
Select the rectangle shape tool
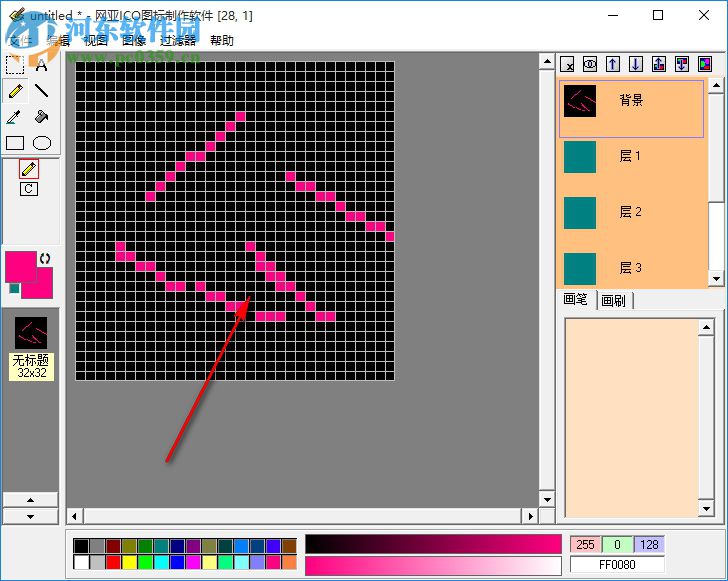(x=15, y=143)
